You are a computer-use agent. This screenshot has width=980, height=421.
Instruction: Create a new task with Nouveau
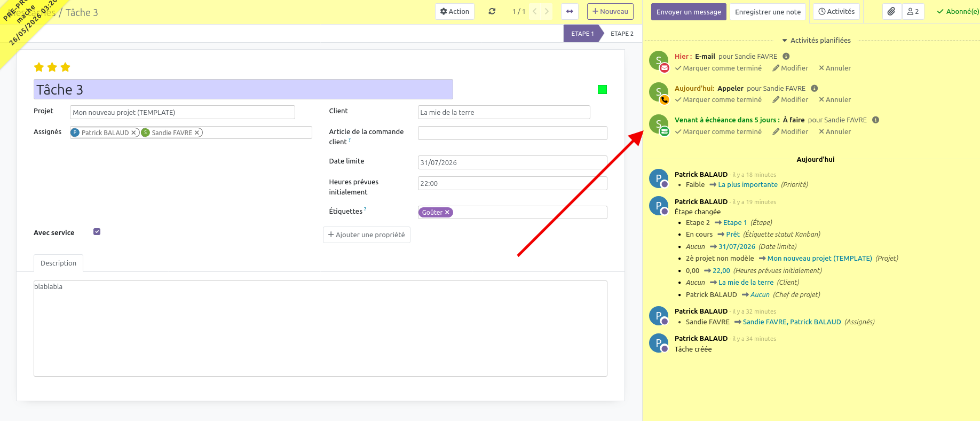610,12
